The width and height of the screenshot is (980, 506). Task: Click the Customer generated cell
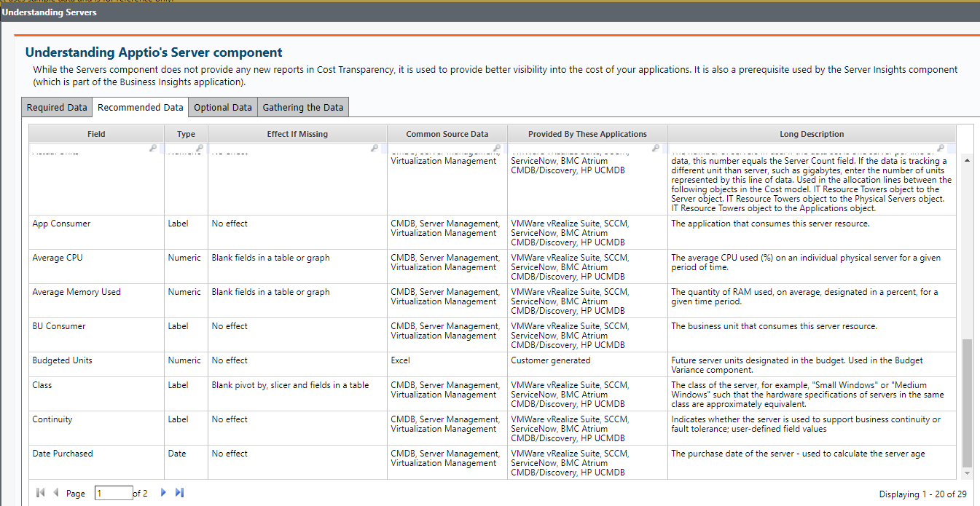[588, 364]
